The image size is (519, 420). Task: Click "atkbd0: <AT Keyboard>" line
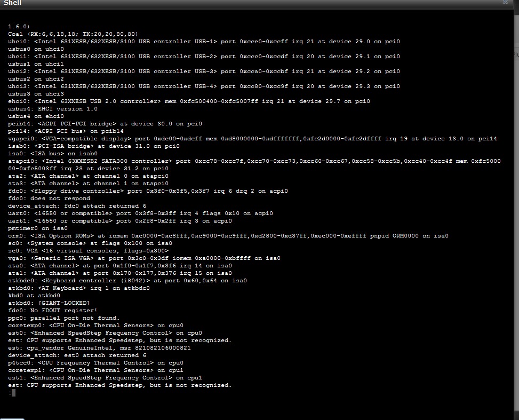tap(79, 288)
